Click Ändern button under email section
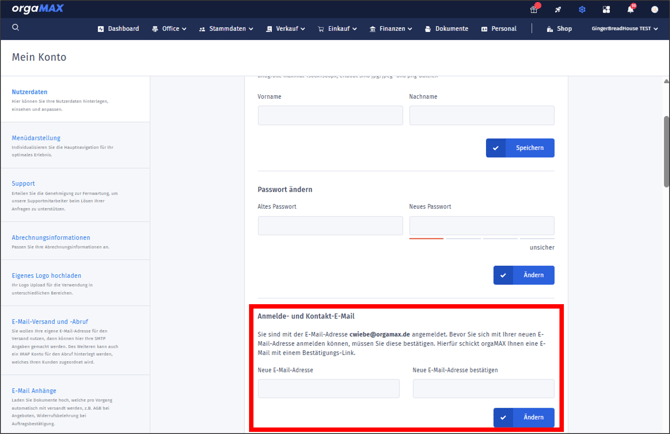This screenshot has width=670, height=434. point(523,417)
